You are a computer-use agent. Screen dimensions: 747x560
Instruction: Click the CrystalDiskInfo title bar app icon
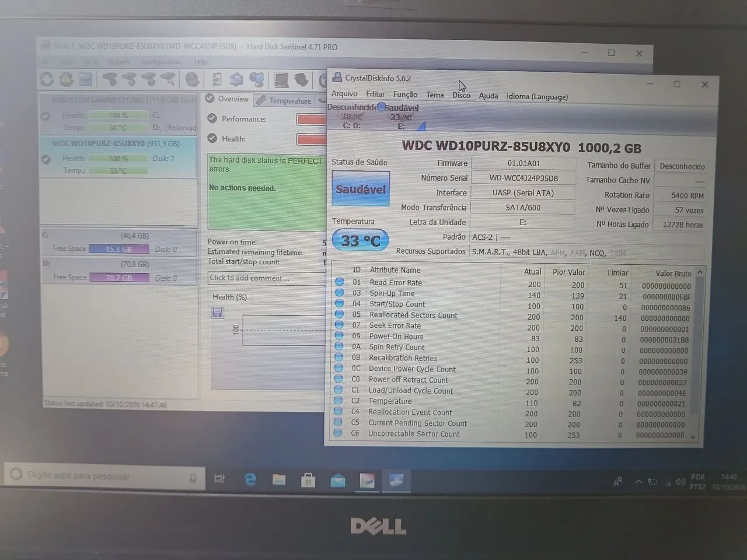pyautogui.click(x=337, y=78)
